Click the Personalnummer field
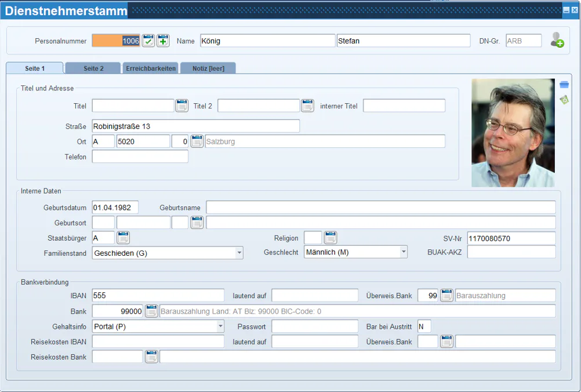The height and width of the screenshot is (392, 581). coord(116,41)
